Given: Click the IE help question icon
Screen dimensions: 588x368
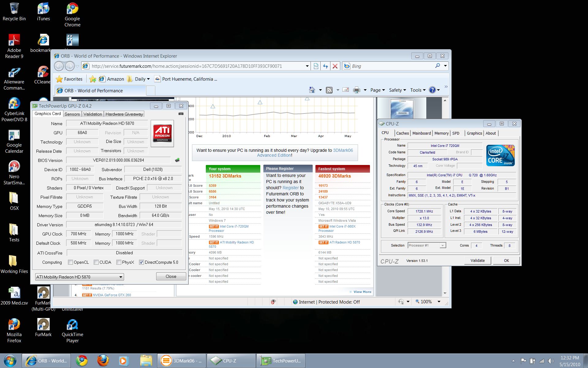Looking at the screenshot, I should (432, 90).
